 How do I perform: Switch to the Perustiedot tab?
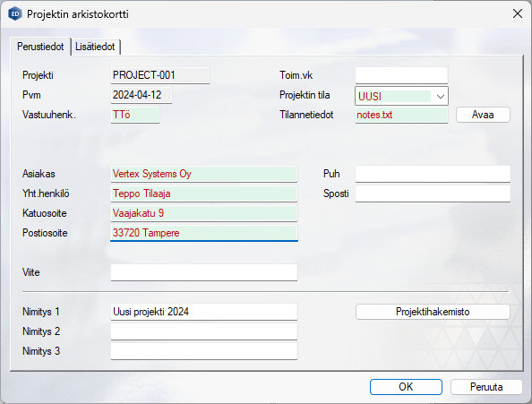pos(40,47)
